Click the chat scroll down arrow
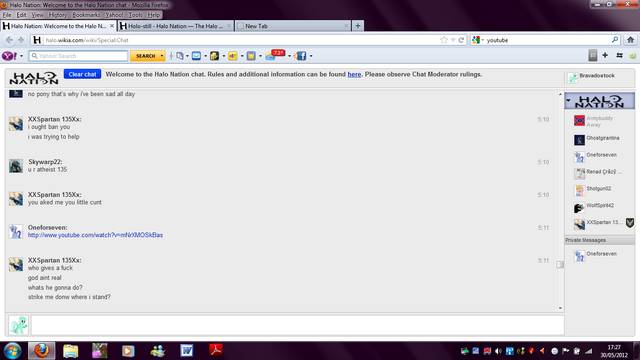The image size is (640, 360). 560,308
